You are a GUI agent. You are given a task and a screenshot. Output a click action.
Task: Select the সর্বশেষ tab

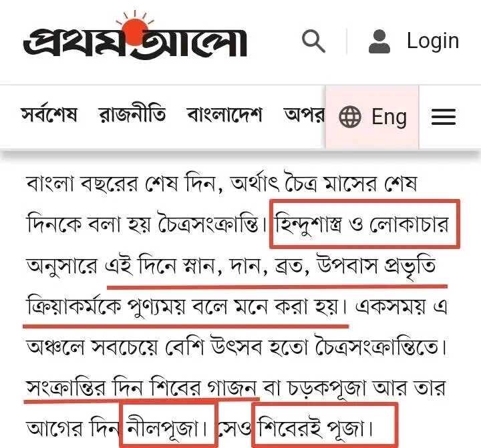tap(49, 115)
